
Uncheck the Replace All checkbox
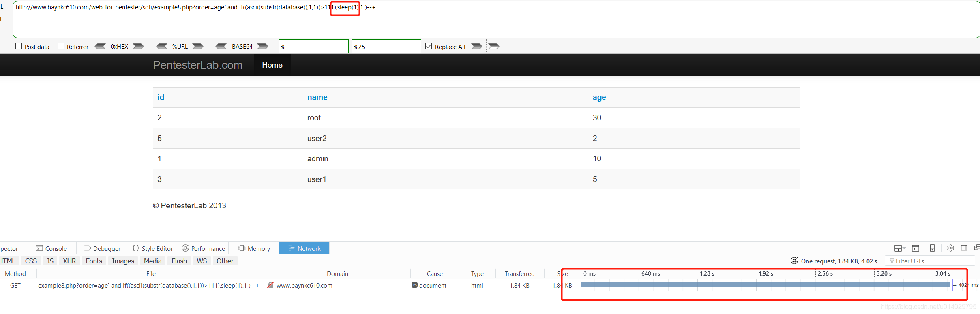pos(429,46)
